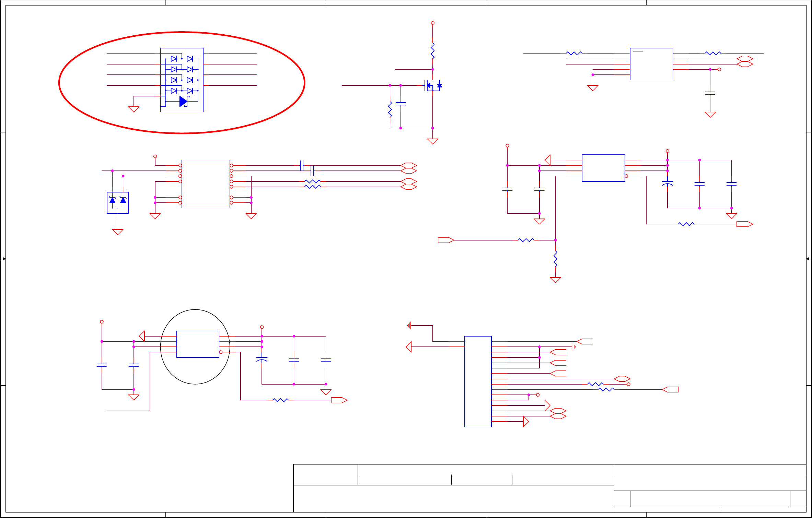Viewport: 812px width, 518px height.
Task: Select the vertical resistor above lower-right ground
Action: [555, 259]
